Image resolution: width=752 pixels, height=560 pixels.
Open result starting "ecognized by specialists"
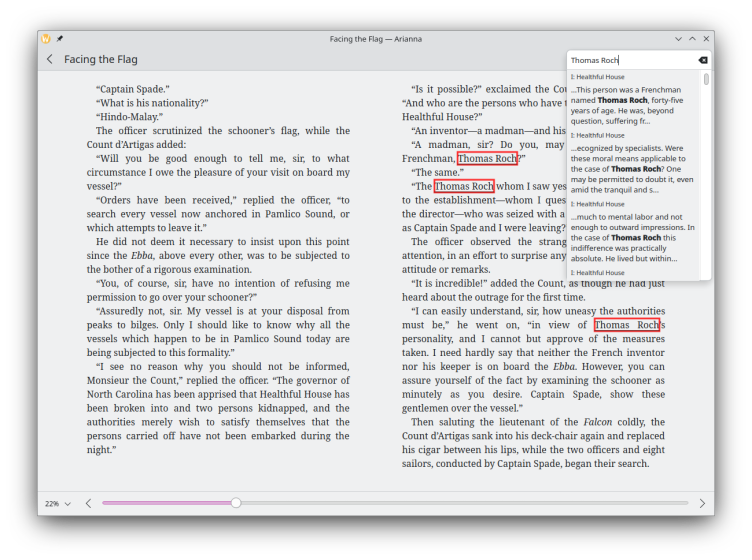coord(634,168)
